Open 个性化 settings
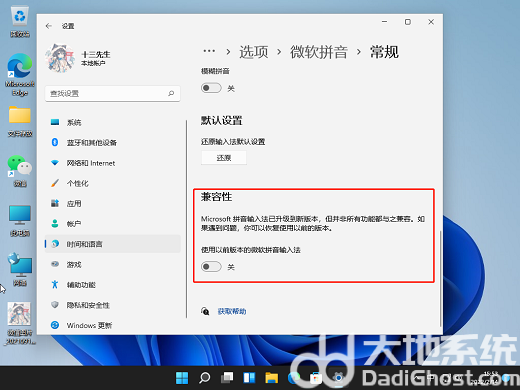The width and height of the screenshot is (520, 390). 112,183
